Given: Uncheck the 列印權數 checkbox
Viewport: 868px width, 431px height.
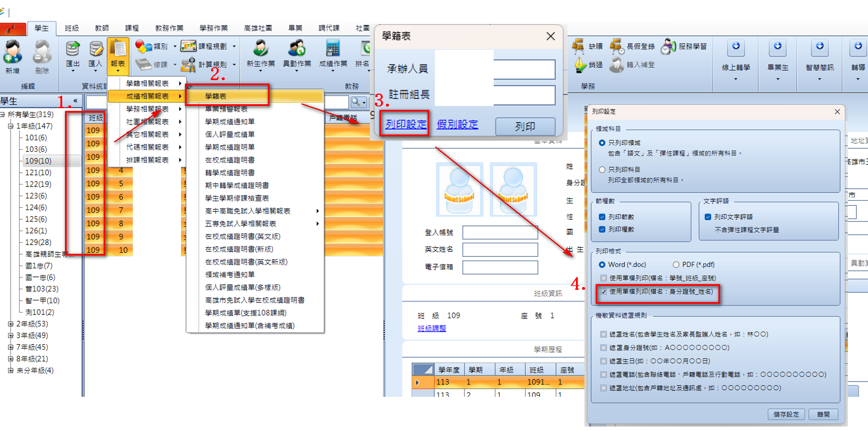Looking at the screenshot, I should [602, 229].
